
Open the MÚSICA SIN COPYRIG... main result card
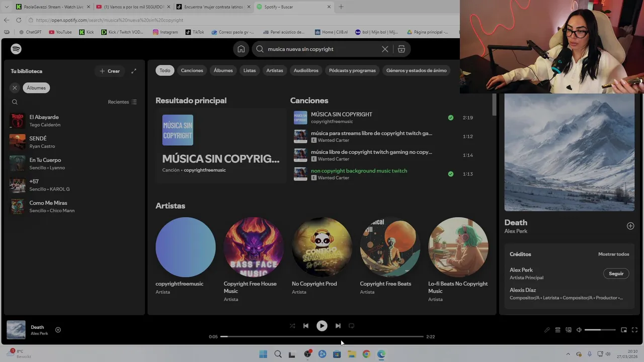coord(221,146)
